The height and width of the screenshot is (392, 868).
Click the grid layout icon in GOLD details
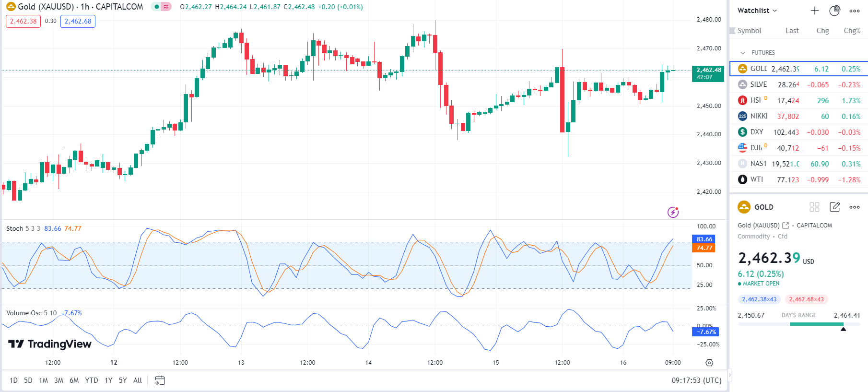coord(814,207)
